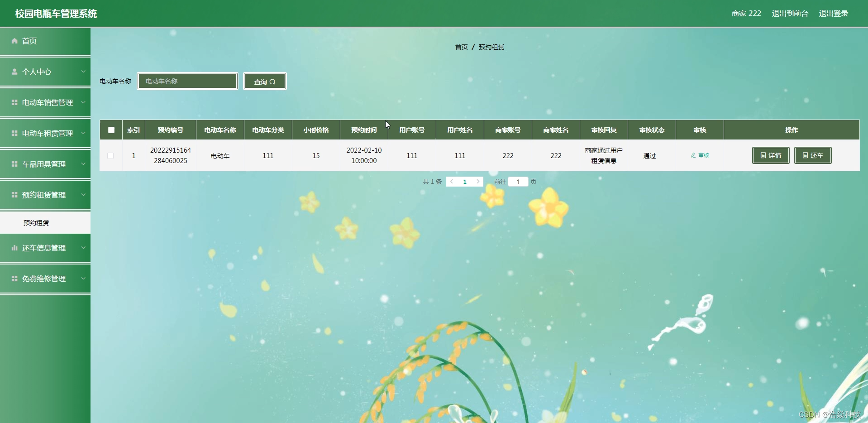Select the 还车信息管理 chart icon
This screenshot has height=423, width=868.
[14, 248]
